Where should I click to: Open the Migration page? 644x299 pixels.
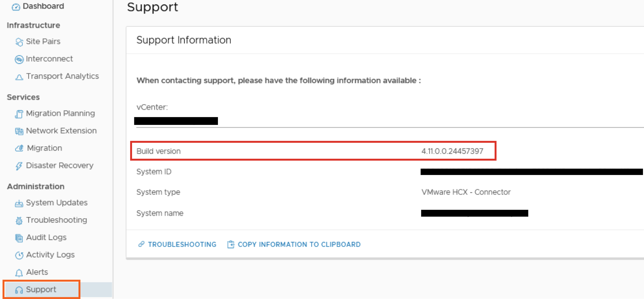(44, 148)
